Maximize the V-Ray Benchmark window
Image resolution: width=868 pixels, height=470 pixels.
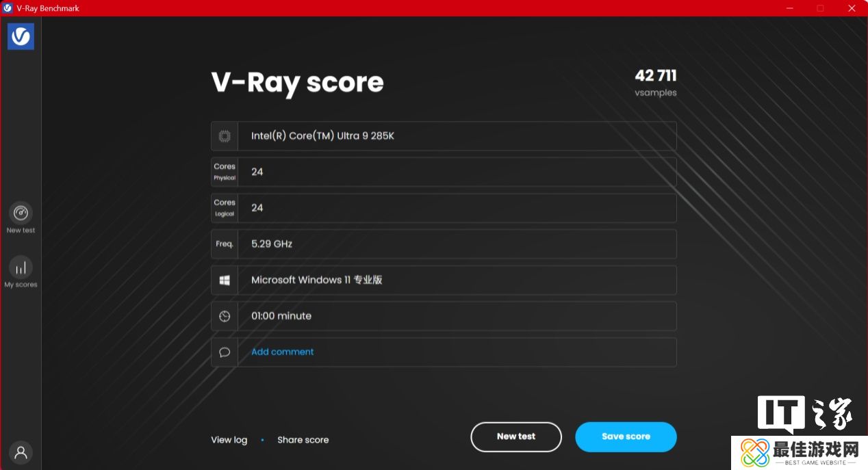[x=820, y=8]
